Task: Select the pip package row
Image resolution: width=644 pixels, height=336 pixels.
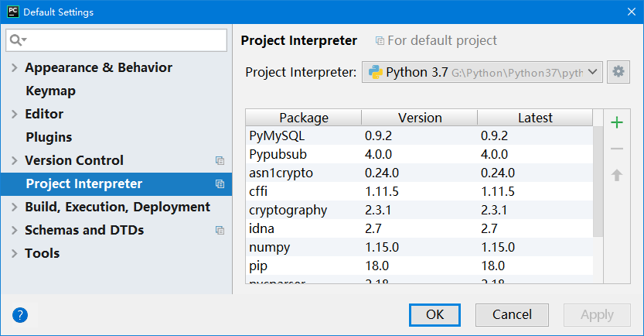Action: click(419, 266)
